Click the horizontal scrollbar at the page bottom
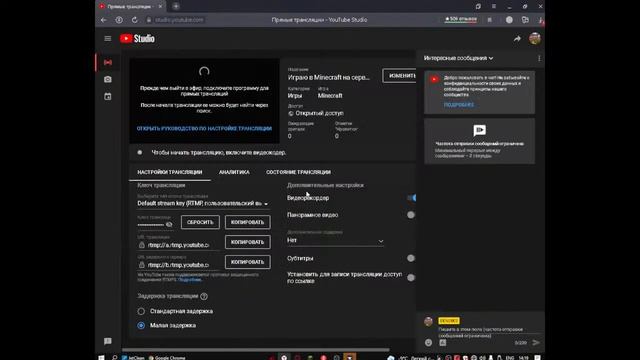 point(256,350)
